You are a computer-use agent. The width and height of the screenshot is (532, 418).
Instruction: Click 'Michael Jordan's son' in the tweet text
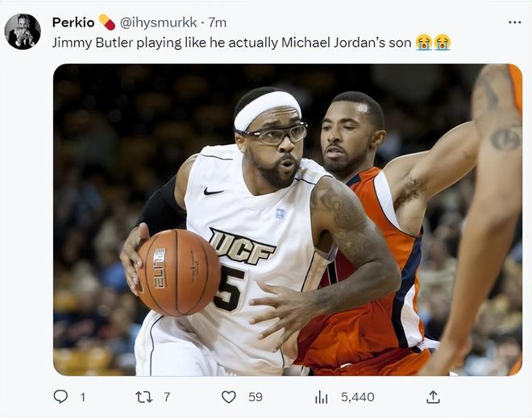(x=347, y=43)
